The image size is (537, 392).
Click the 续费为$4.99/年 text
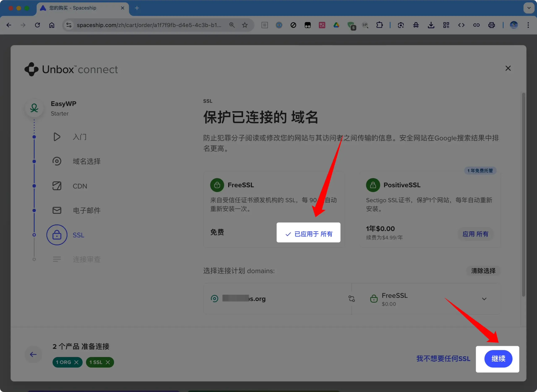[x=384, y=238]
